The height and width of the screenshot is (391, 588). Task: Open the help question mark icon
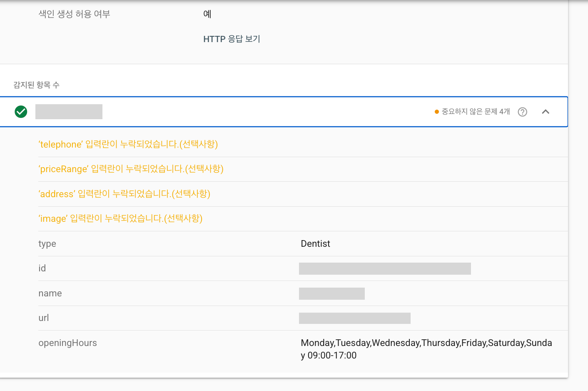pyautogui.click(x=523, y=112)
